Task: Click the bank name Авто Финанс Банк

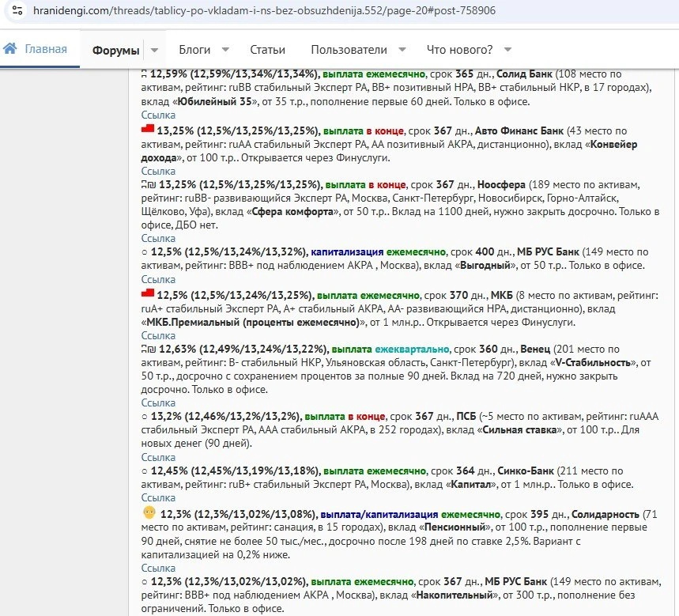Action: pyautogui.click(x=519, y=130)
